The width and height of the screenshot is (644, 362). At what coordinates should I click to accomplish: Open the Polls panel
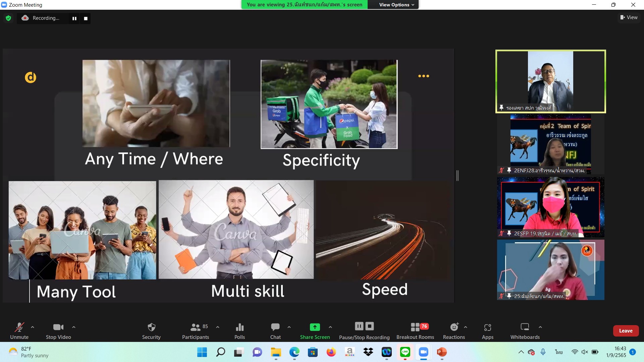tap(239, 330)
